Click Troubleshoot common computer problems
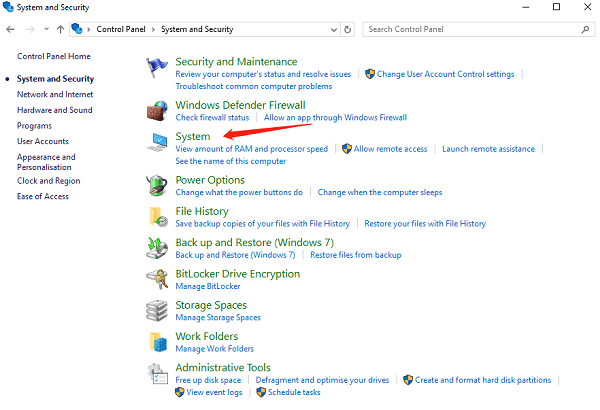Image resolution: width=600 pixels, height=410 pixels. 254,87
